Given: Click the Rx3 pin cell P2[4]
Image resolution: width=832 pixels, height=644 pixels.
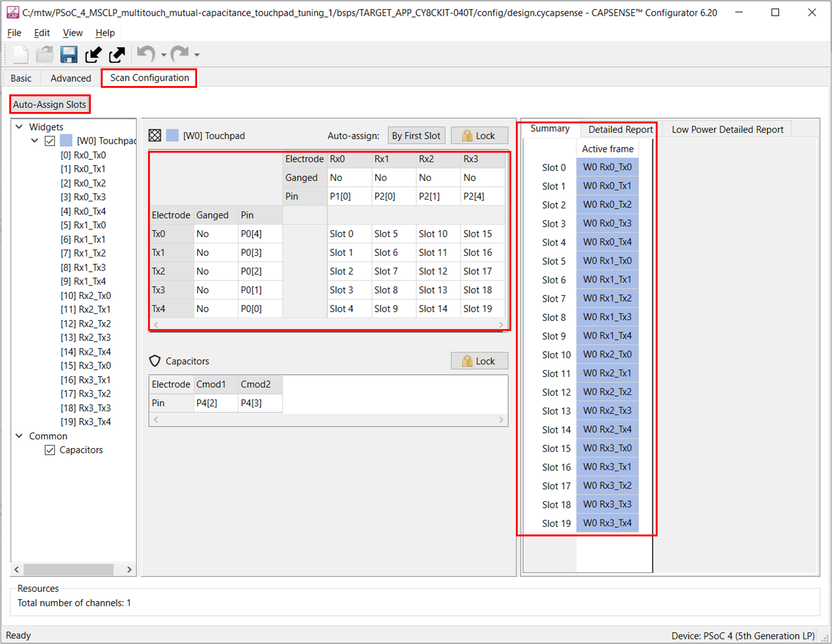Looking at the screenshot, I should coord(483,196).
